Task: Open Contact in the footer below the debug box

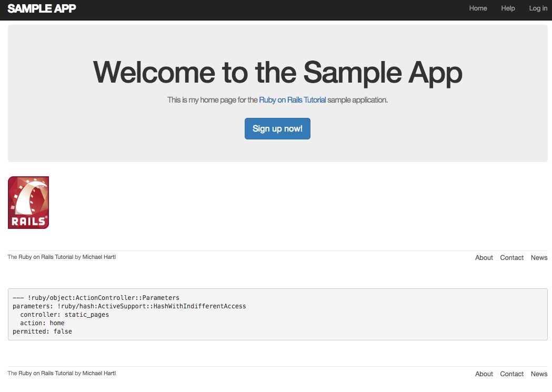Action: tap(511, 374)
